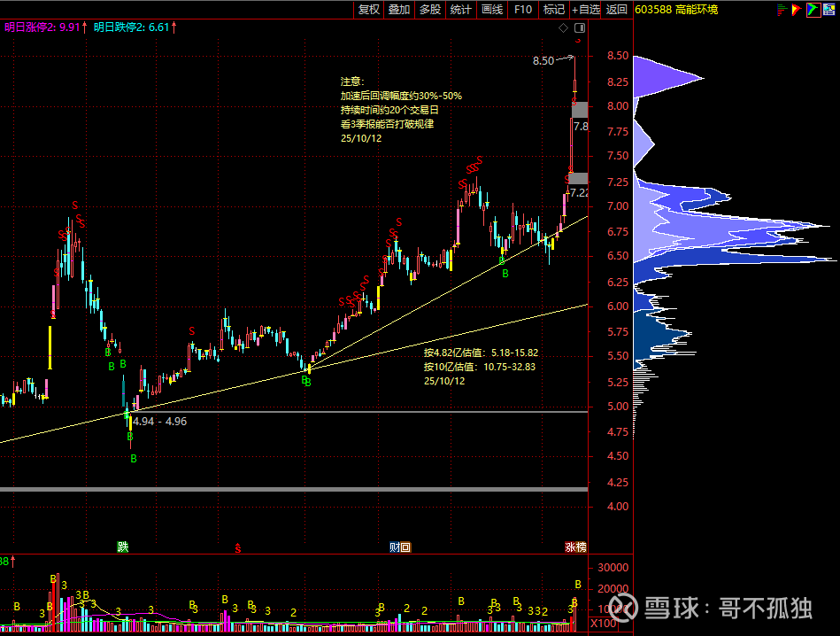Click the 看3季报能否打破规律 annotation line
The height and width of the screenshot is (636, 840).
(388, 124)
